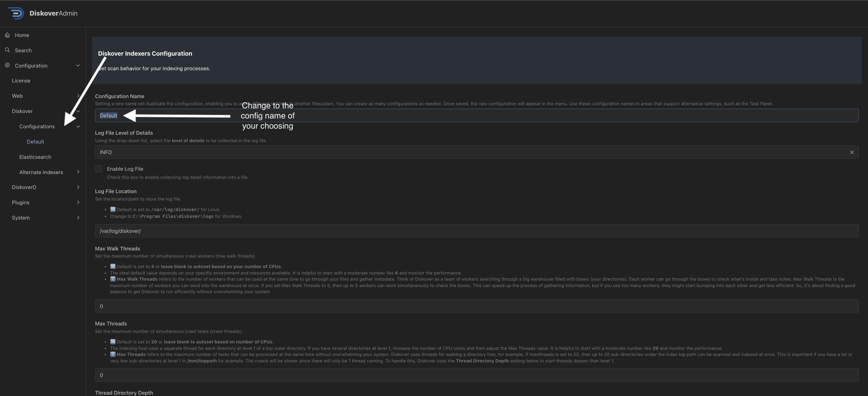This screenshot has height=396, width=868.
Task: Expand the System chevron
Action: tap(78, 218)
